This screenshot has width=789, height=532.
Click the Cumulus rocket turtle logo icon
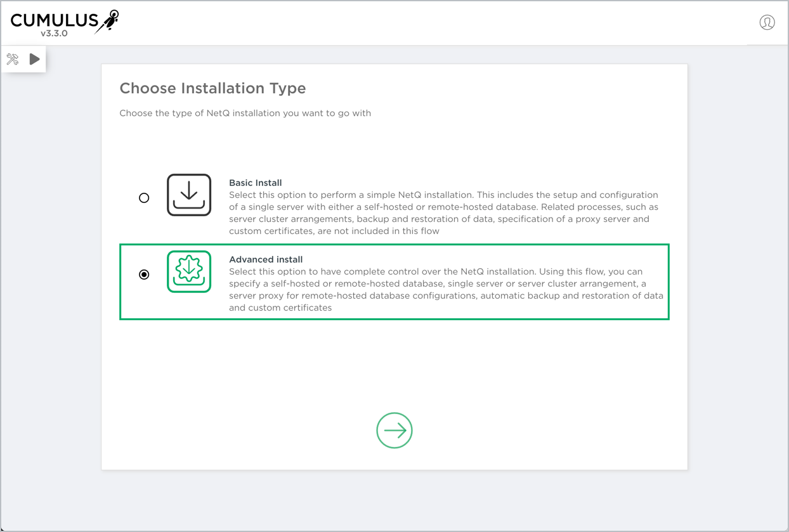click(108, 20)
